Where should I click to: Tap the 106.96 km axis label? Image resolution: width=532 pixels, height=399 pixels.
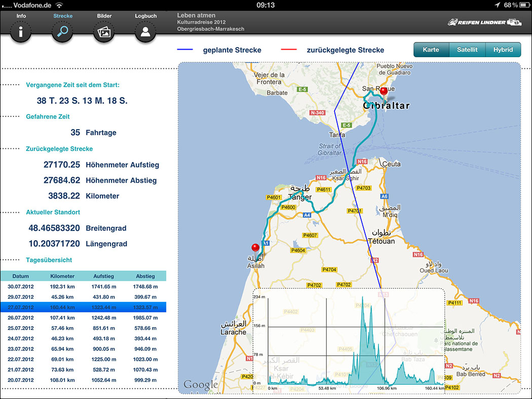click(x=387, y=388)
